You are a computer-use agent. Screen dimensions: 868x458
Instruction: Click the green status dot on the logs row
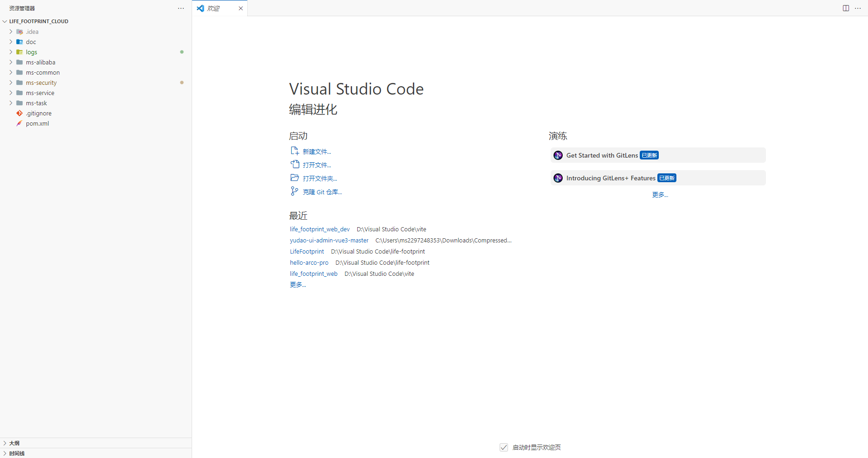(182, 52)
